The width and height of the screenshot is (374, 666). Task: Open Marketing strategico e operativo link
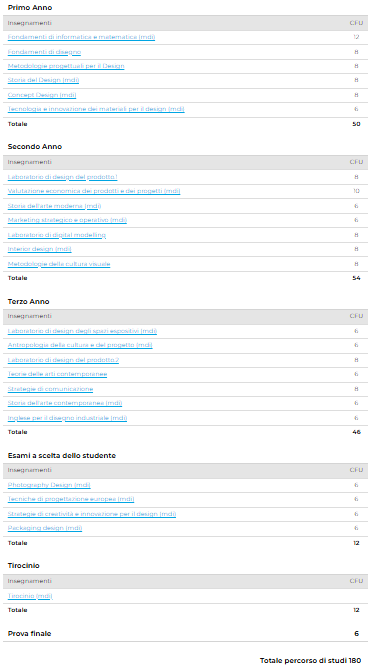coord(67,220)
